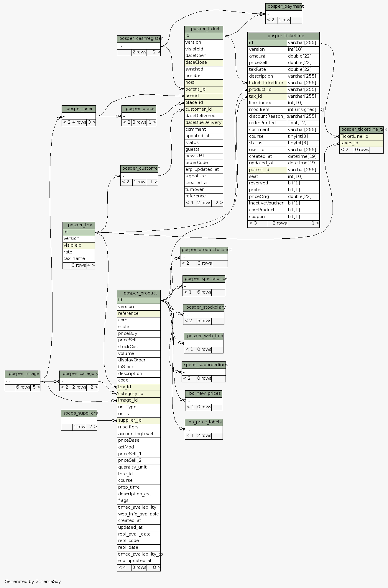Image resolution: width=388 pixels, height=588 pixels.
Task: Open the posper_ticket table header
Action: pyautogui.click(x=204, y=29)
